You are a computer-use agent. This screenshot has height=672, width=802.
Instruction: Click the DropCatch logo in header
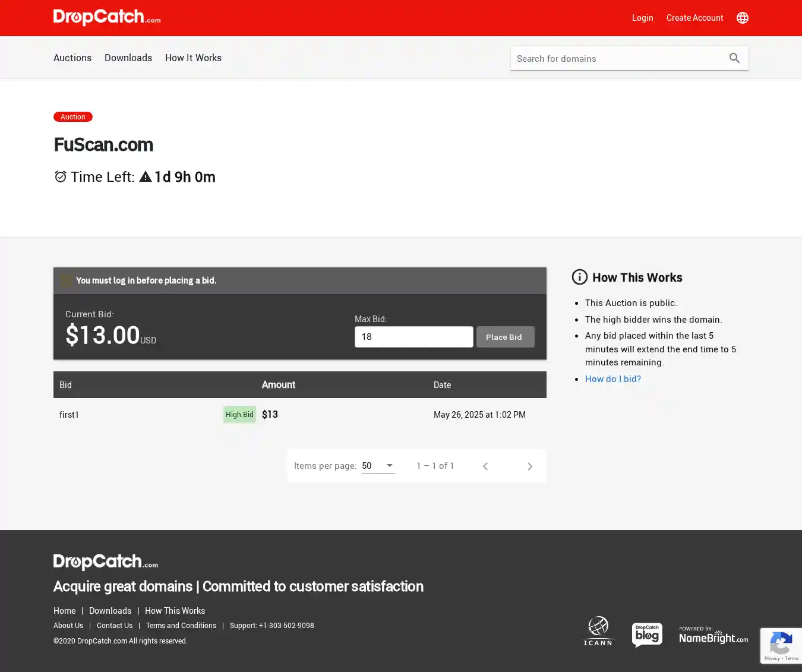[107, 17]
